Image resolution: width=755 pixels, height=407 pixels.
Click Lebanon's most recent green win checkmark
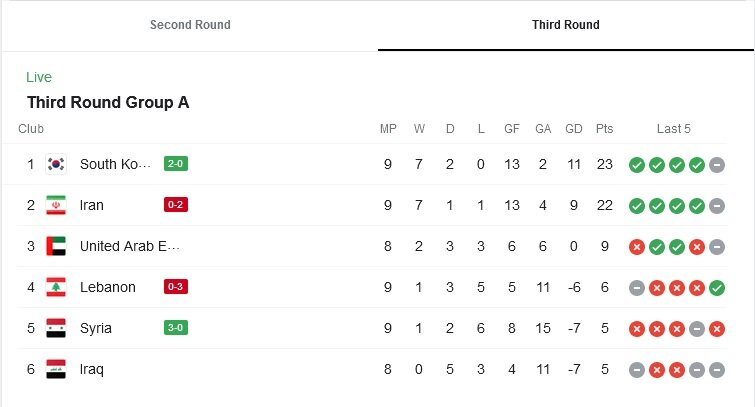(717, 288)
